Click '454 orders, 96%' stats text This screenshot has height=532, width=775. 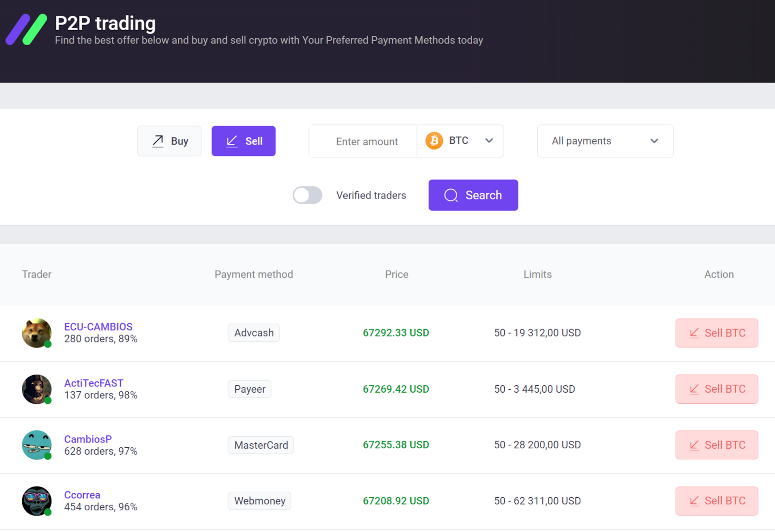(x=101, y=507)
